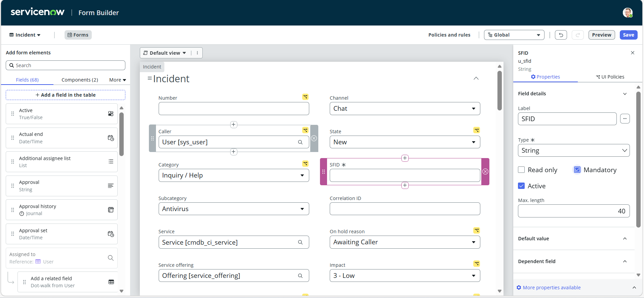Switch to the UI Policies tab
The width and height of the screenshot is (644, 298).
coord(610,77)
